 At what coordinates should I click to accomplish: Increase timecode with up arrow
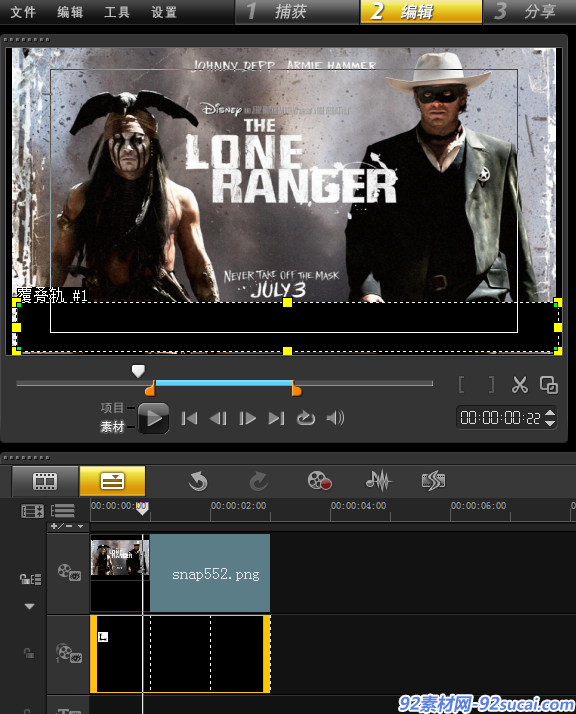[x=550, y=413]
